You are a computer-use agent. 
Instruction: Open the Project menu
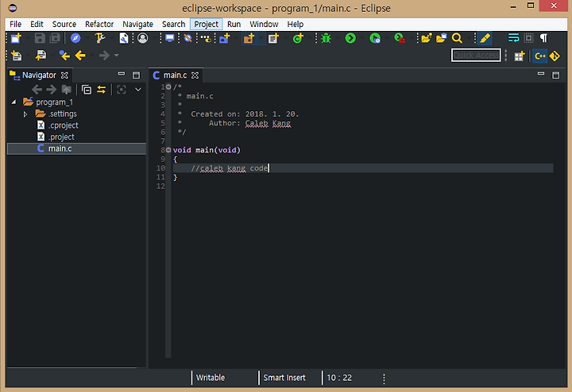[x=206, y=24]
